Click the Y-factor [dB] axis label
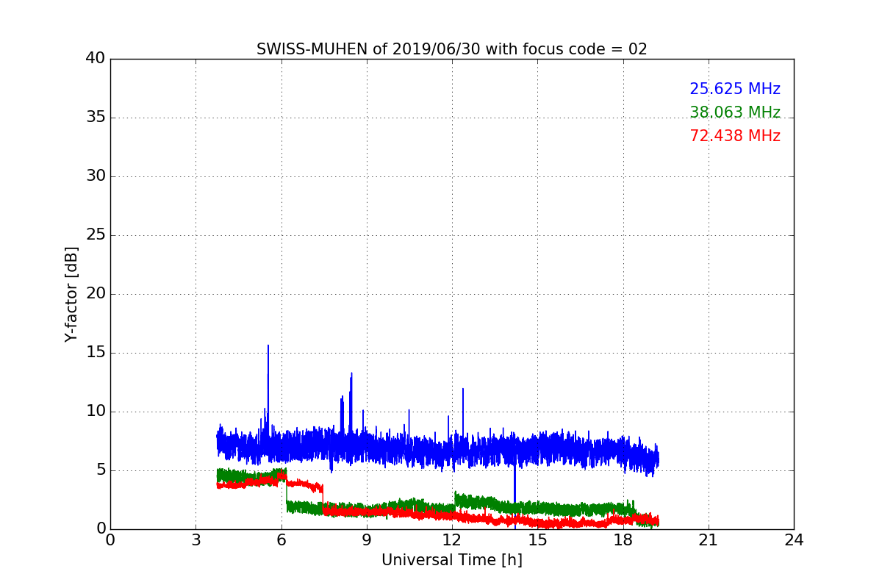The width and height of the screenshot is (882, 588). coord(71,294)
